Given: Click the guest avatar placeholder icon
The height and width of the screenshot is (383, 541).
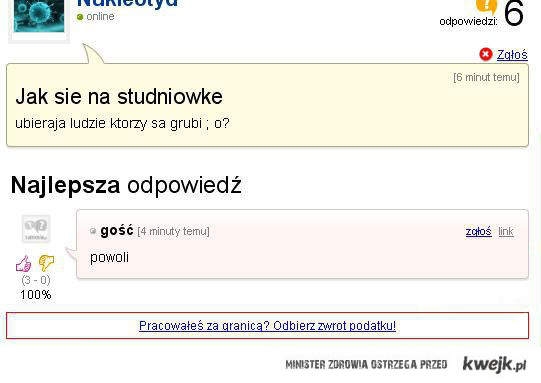Looking at the screenshot, I should pos(36,228).
